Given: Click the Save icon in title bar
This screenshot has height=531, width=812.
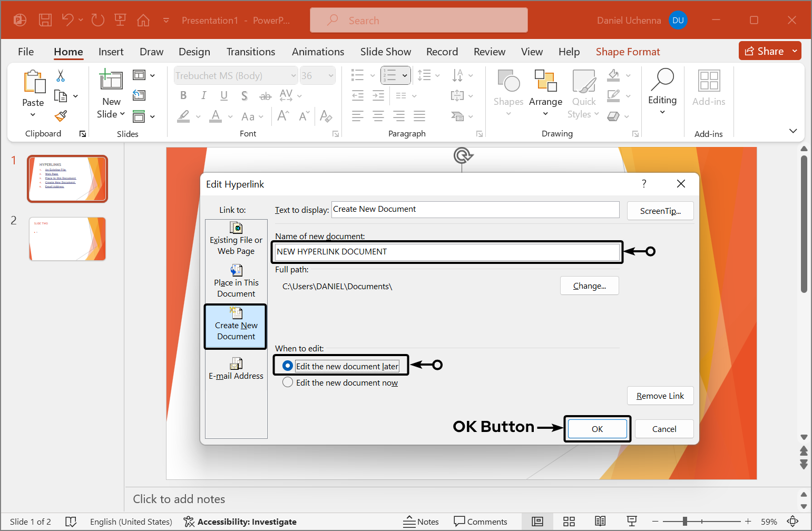Looking at the screenshot, I should [x=45, y=21].
